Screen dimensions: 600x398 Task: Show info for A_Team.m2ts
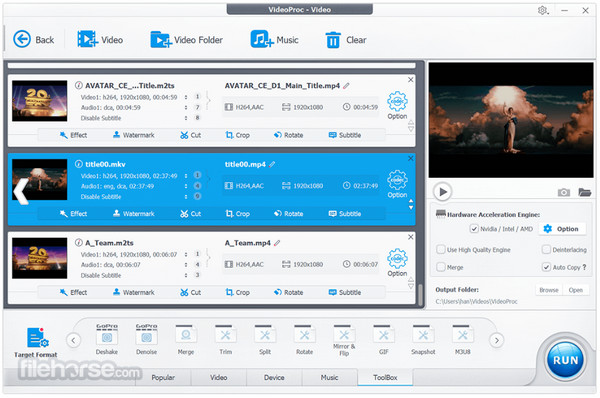pyautogui.click(x=78, y=243)
